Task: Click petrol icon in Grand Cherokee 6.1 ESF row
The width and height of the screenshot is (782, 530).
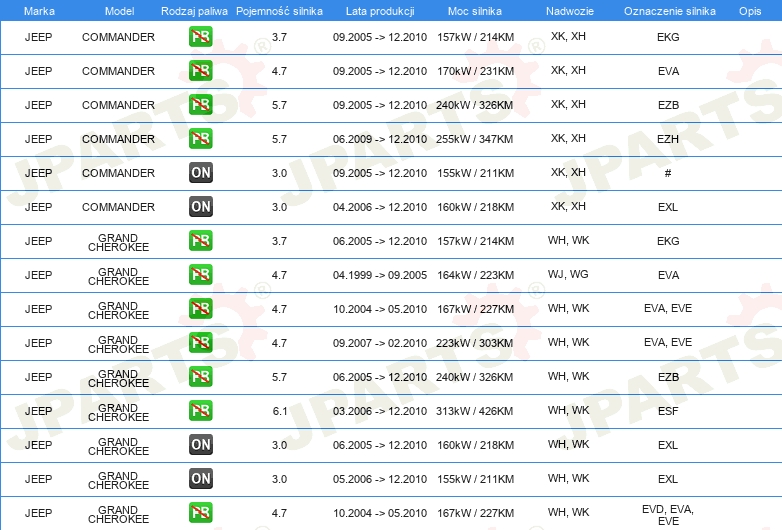Action: coord(200,410)
